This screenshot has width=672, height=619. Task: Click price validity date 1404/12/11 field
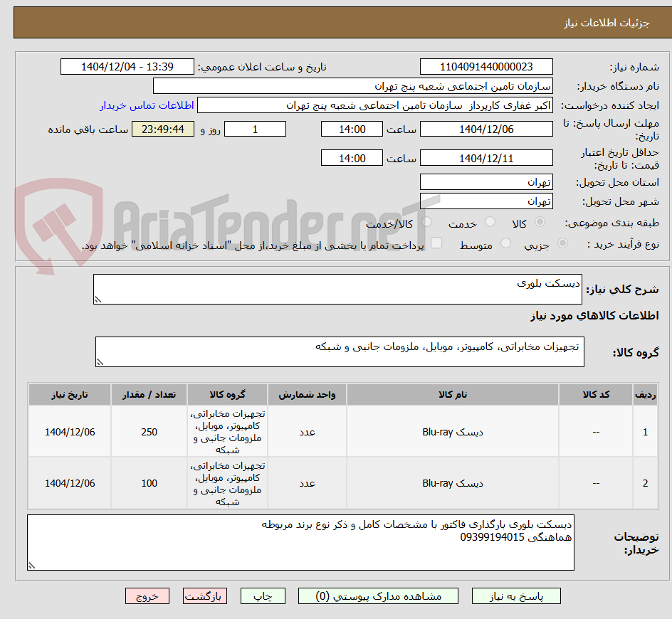(486, 158)
